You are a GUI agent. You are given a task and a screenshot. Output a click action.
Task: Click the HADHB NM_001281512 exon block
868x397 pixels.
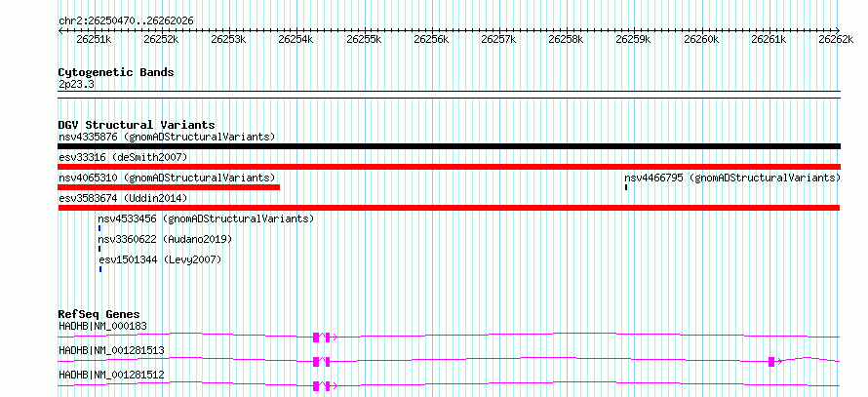pos(316,385)
